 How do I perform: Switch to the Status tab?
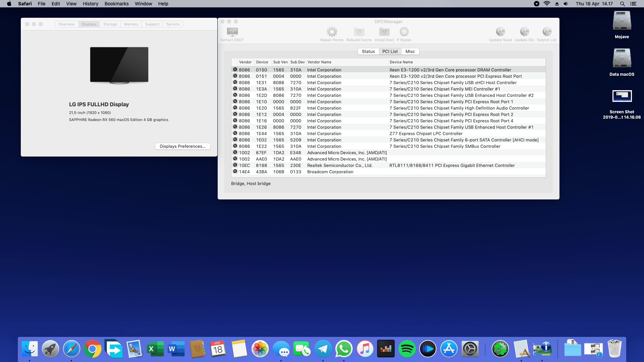(368, 52)
